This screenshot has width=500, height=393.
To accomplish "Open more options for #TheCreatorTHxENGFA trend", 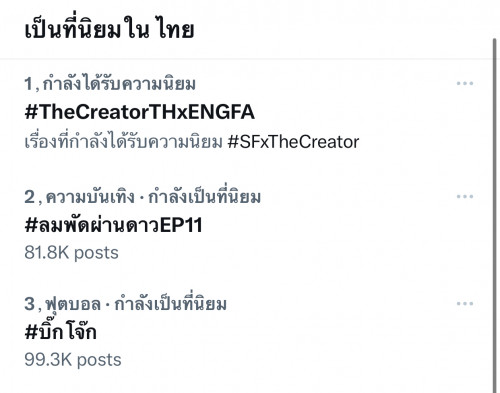I will 465,83.
